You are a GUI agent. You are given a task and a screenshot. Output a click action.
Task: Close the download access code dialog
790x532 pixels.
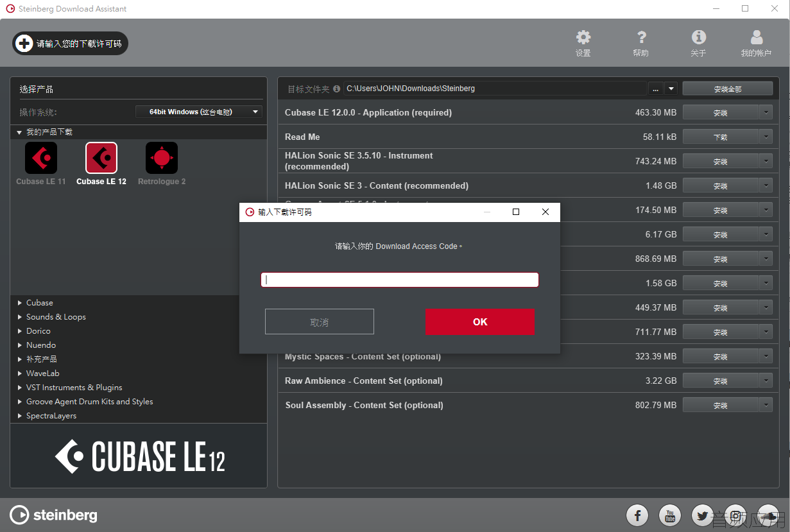click(x=545, y=212)
